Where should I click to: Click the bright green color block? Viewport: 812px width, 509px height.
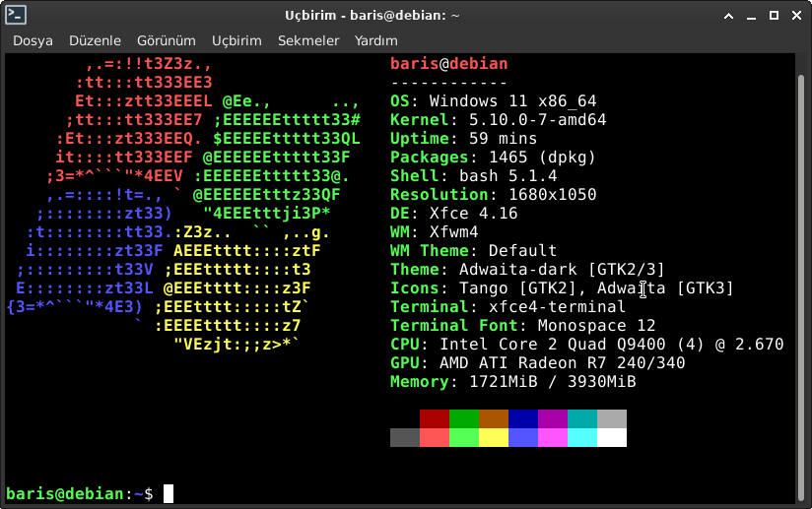pos(464,437)
